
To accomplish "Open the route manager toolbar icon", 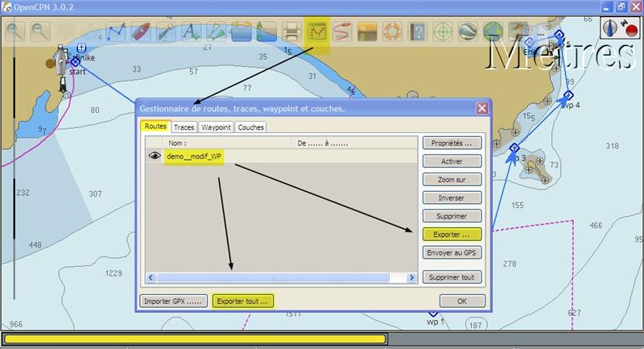I will click(x=318, y=33).
